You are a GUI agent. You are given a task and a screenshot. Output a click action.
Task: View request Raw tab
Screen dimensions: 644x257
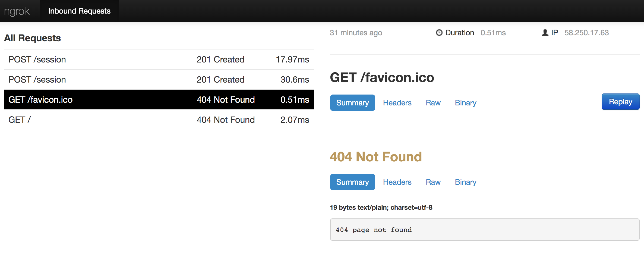click(433, 103)
